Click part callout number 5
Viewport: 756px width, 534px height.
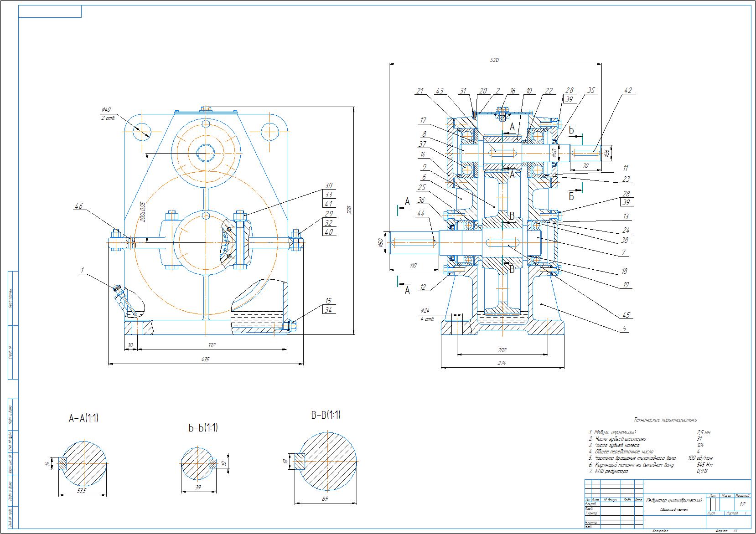[624, 328]
